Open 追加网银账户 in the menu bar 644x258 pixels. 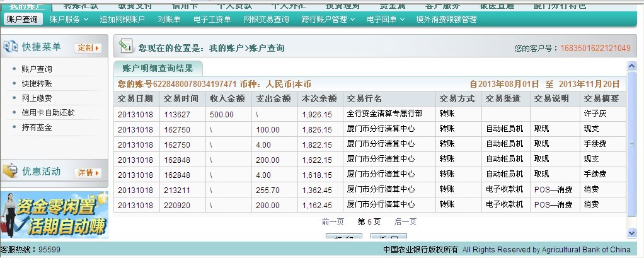pos(122,20)
